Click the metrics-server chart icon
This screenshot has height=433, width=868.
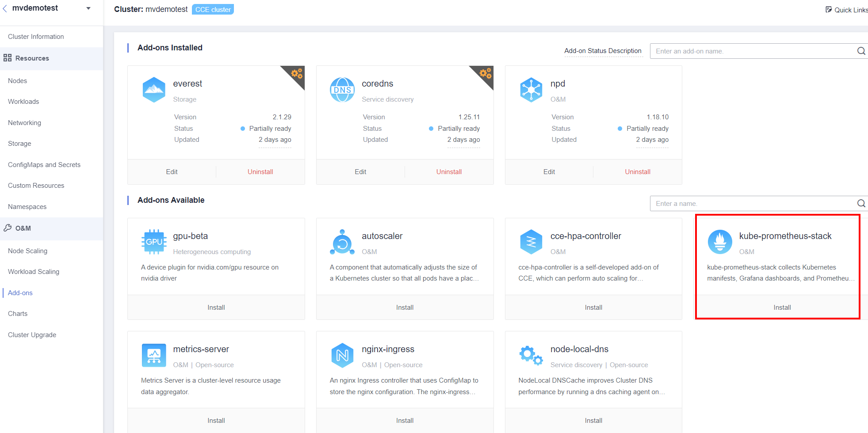(154, 355)
